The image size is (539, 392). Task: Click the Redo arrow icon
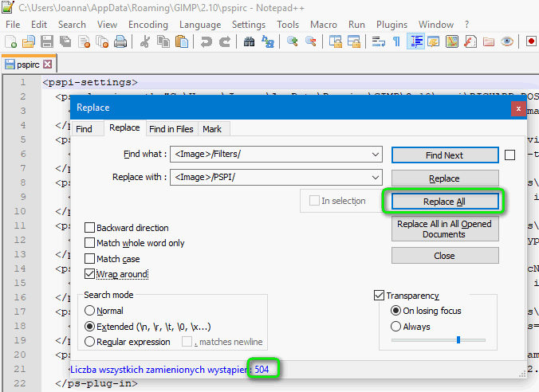tap(225, 42)
